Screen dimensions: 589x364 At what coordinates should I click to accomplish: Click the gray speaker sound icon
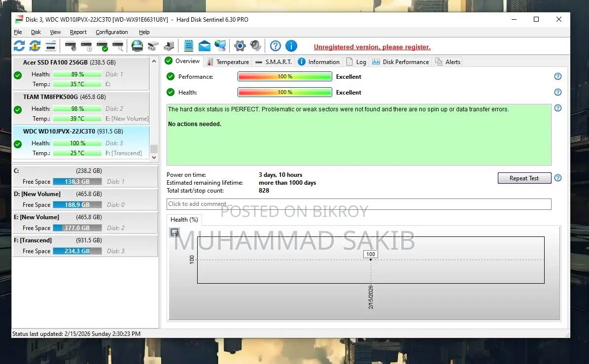255,46
